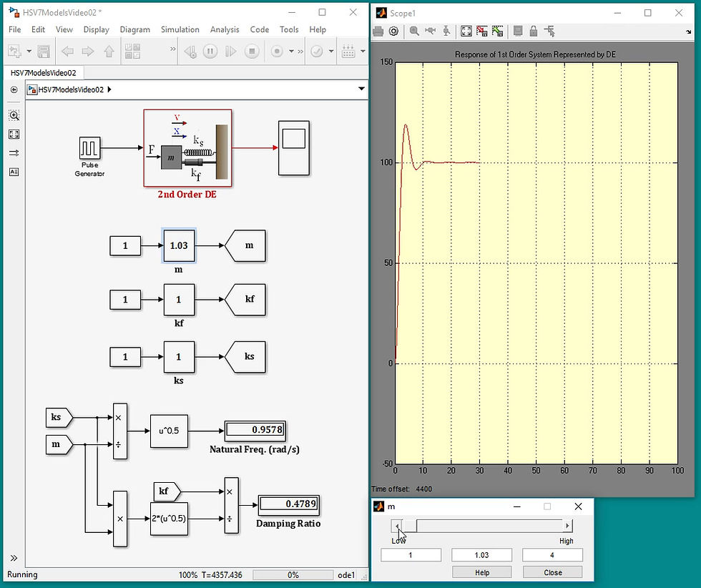Open the model path dropdown arrow
Image resolution: width=701 pixels, height=588 pixels.
tap(361, 89)
